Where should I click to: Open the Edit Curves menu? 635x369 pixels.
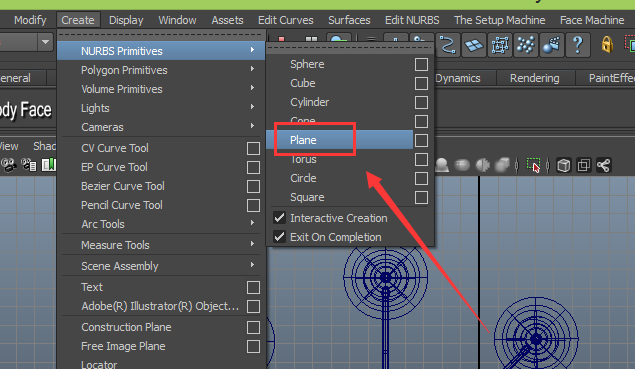286,20
